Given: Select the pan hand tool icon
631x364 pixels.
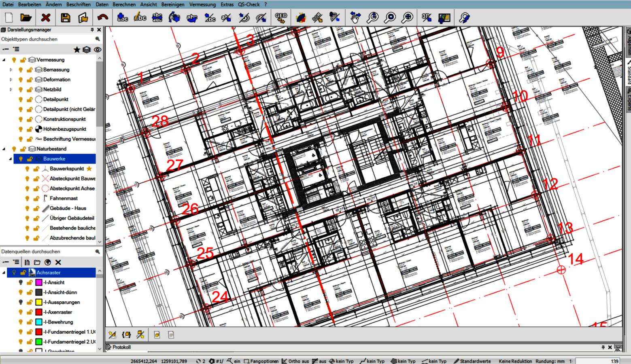Looking at the screenshot, I should tap(355, 18).
